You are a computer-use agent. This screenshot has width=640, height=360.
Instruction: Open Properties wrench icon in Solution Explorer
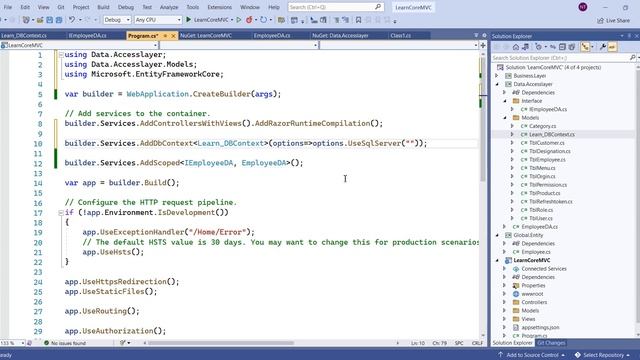603,47
